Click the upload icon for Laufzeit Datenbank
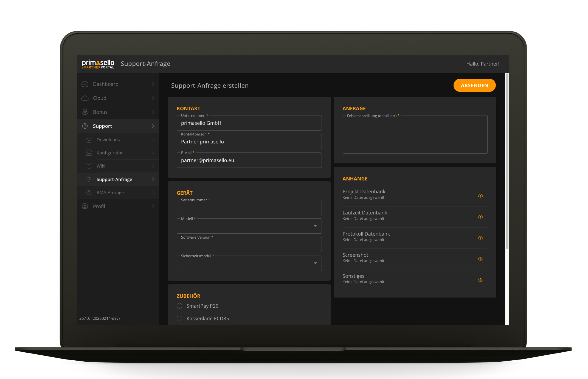This screenshot has height=379, width=588. pos(480,217)
